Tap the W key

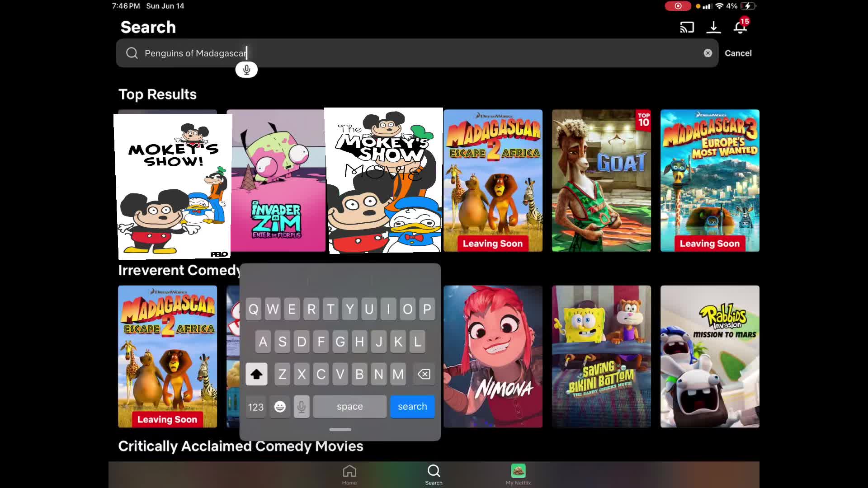coord(273,309)
